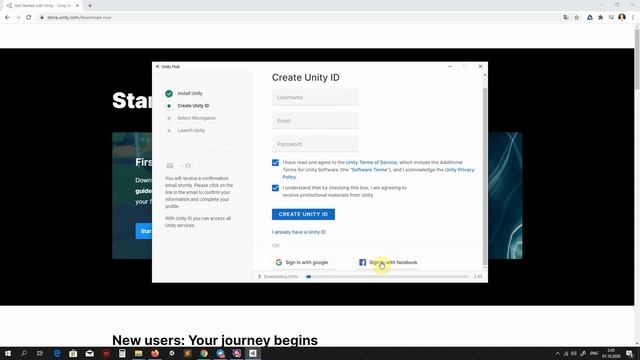Click the Launch Unity step
This screenshot has width=640, height=360.
(x=191, y=130)
